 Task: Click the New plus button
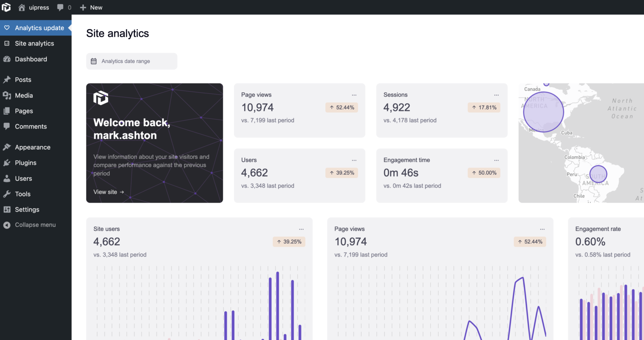(x=91, y=7)
